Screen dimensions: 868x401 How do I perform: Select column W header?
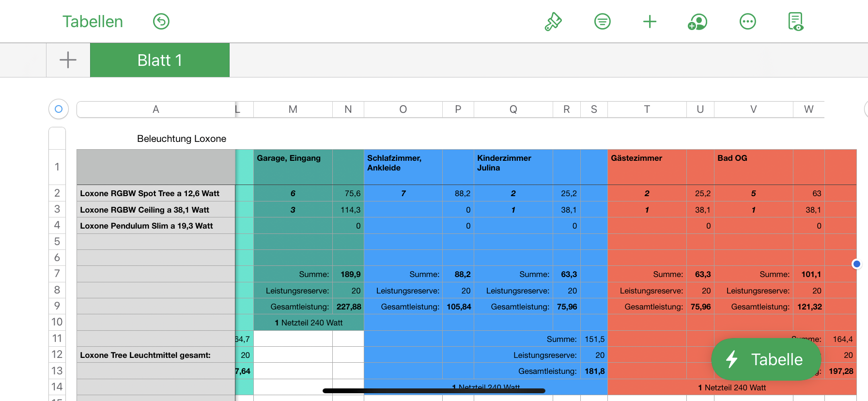[x=809, y=109]
